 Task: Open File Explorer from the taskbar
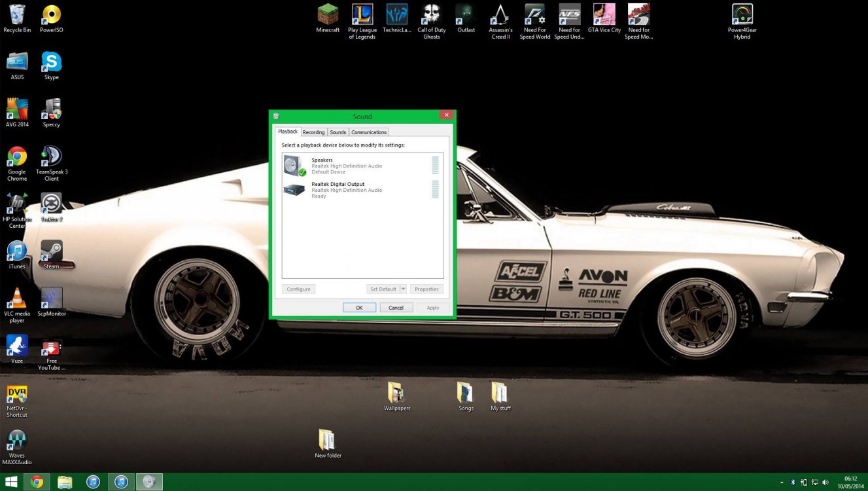[x=65, y=482]
